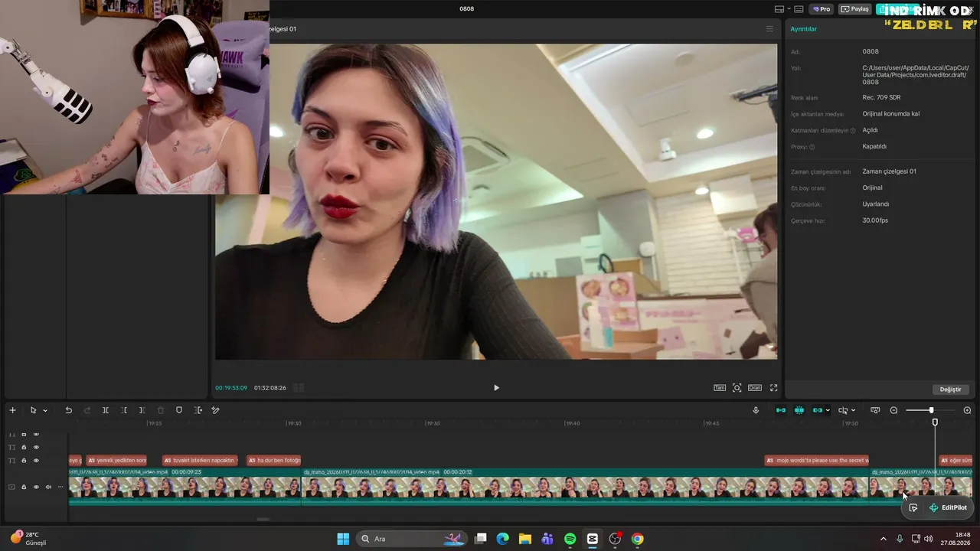Show info for 'Katmanları düzenleyin' help icon
The height and width of the screenshot is (551, 980).
click(853, 131)
